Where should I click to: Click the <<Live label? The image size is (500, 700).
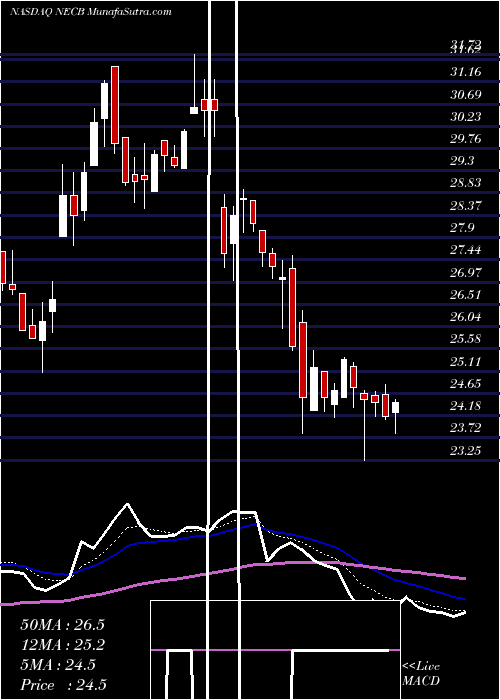(x=421, y=667)
